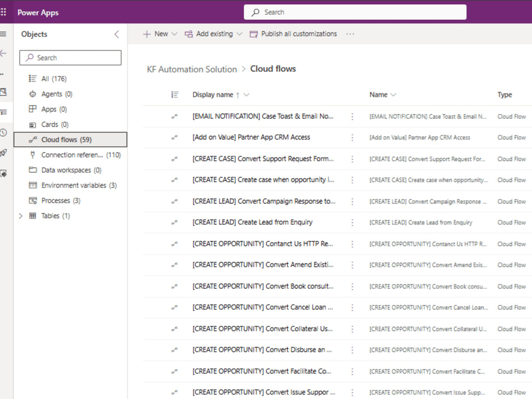The width and height of the screenshot is (532, 399).
Task: Go back using the left arrow icon
Action: click(3, 53)
